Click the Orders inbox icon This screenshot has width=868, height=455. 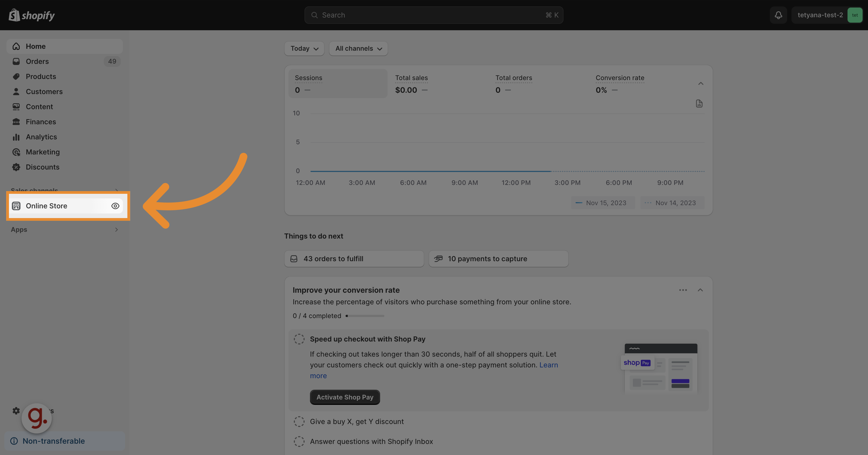click(16, 61)
